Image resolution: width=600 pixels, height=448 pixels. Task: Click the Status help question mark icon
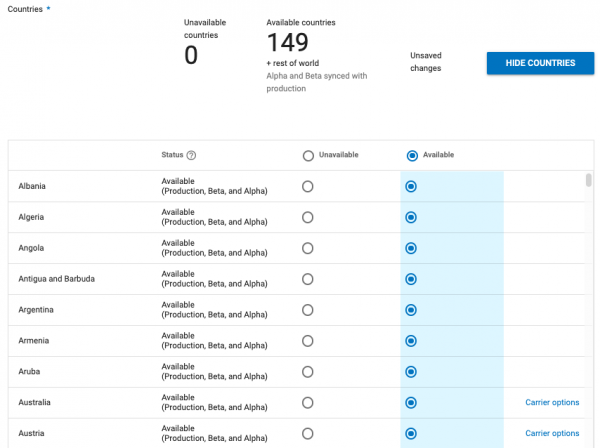[x=191, y=155]
